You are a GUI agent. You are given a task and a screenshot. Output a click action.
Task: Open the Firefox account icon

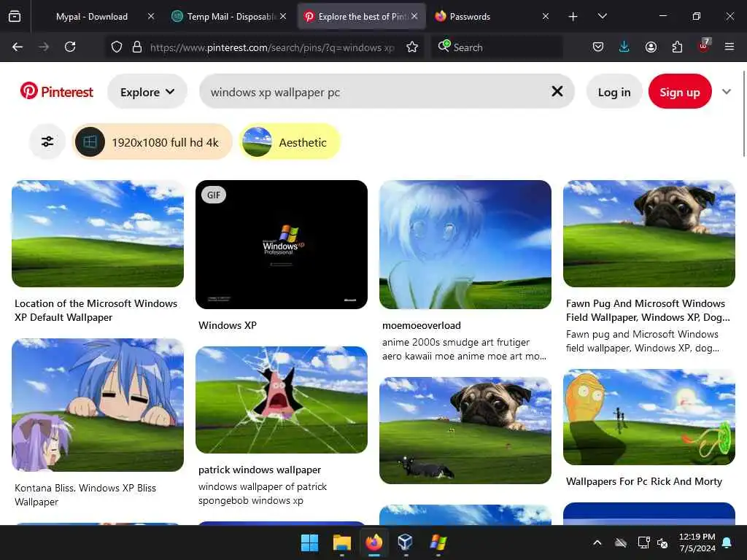point(651,47)
